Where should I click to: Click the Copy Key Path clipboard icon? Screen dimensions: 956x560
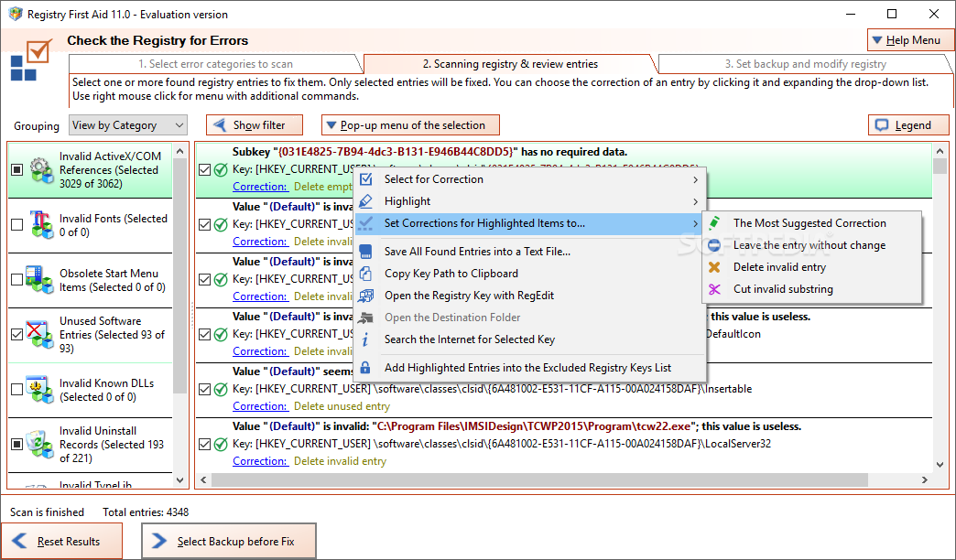tap(365, 274)
